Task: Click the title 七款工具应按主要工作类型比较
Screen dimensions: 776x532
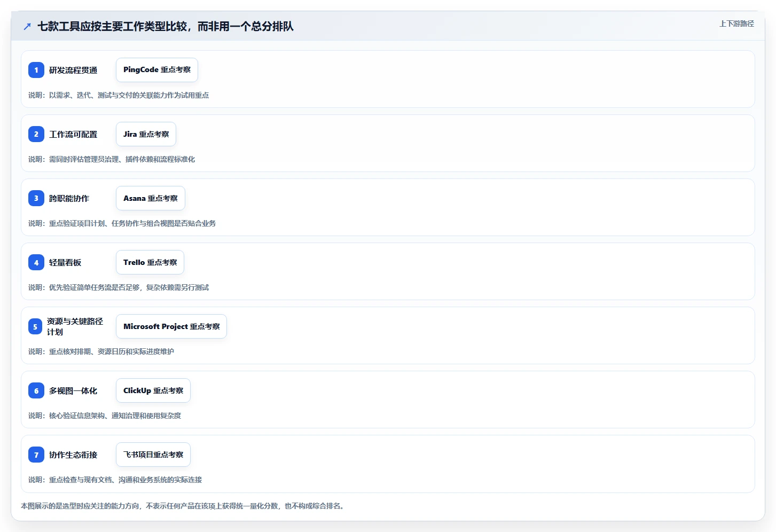Action: pos(166,26)
